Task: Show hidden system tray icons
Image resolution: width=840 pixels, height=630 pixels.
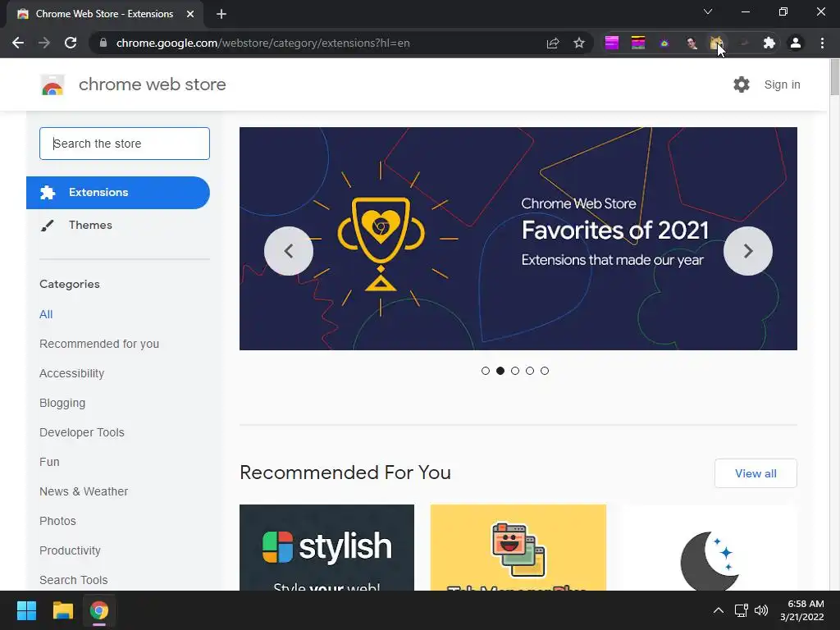Action: [x=719, y=610]
